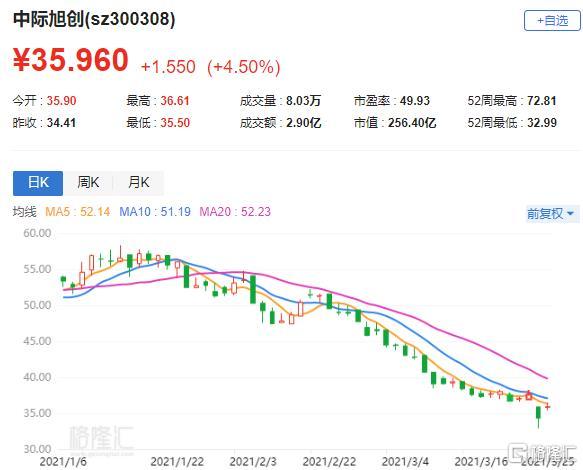Click the latest red candlestick at chart end
Image resolution: width=583 pixels, height=470 pixels.
[x=547, y=407]
